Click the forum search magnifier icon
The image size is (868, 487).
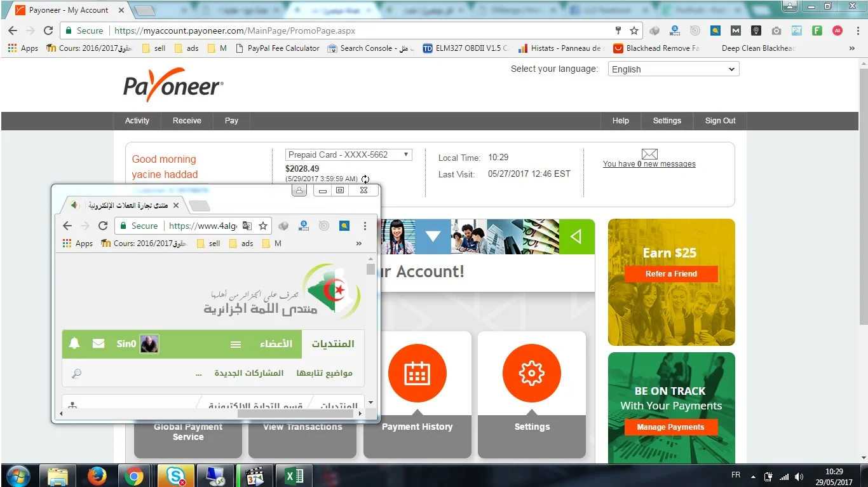[76, 374]
